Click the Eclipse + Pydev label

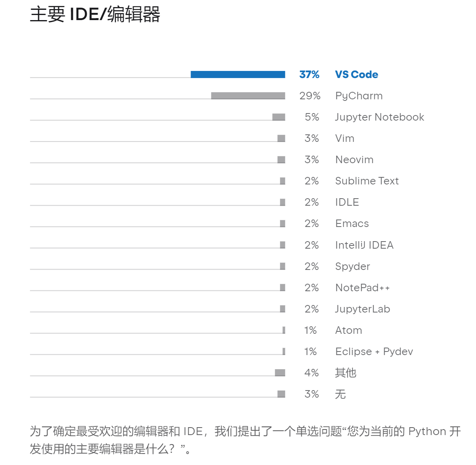[x=374, y=352]
